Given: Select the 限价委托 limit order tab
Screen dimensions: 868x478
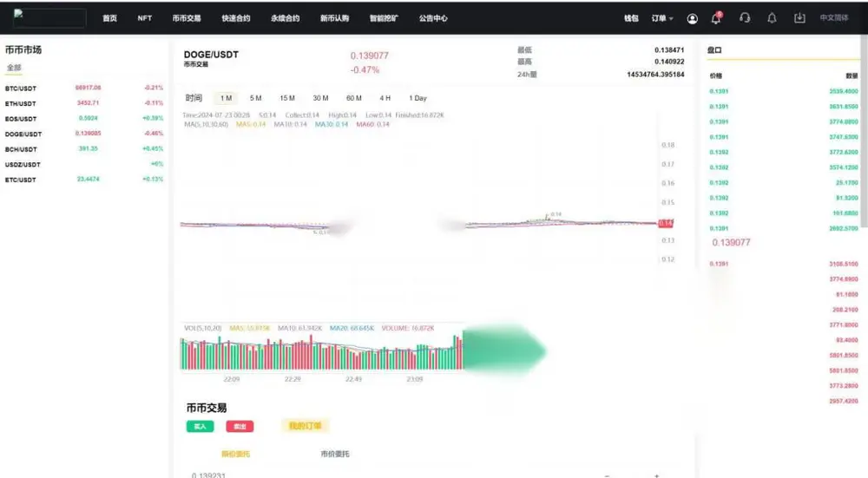Looking at the screenshot, I should (x=235, y=455).
